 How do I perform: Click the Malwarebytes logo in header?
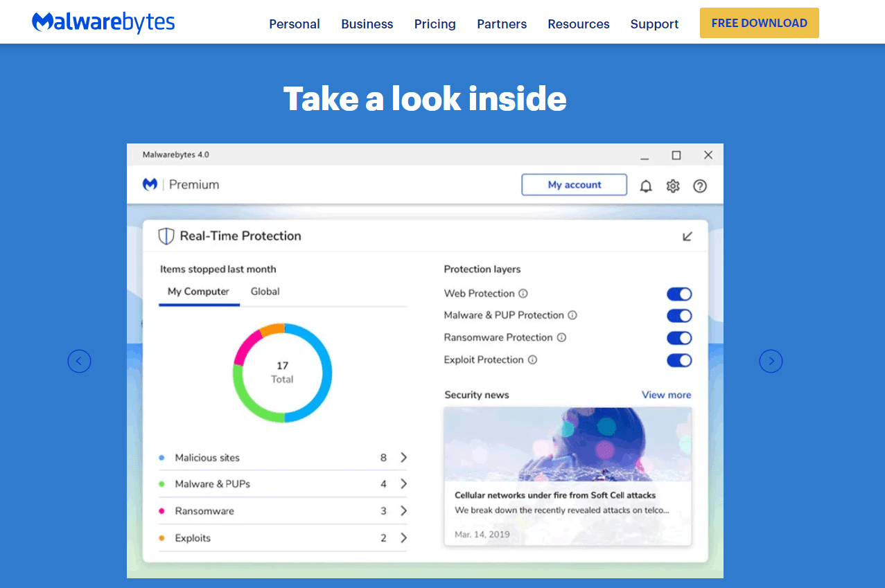click(x=103, y=22)
